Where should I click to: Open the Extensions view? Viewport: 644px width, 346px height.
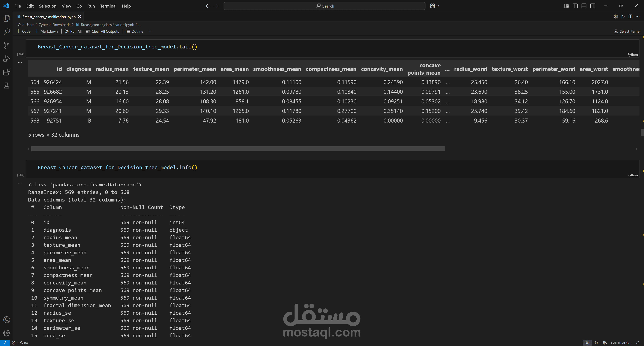pyautogui.click(x=7, y=72)
